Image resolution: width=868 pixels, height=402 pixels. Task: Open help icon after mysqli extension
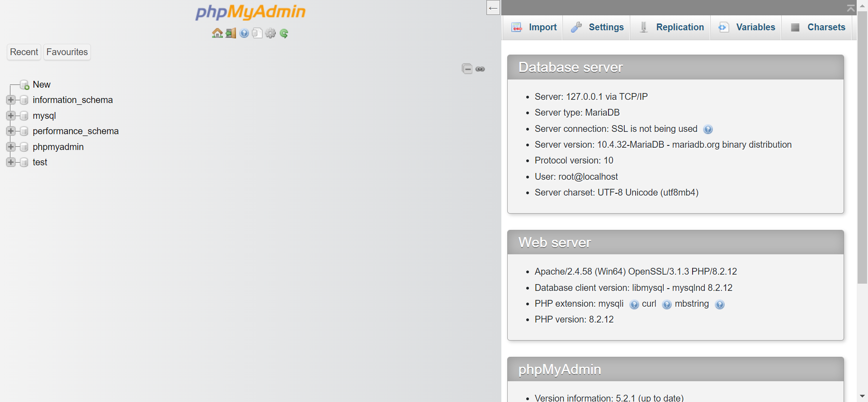(634, 304)
